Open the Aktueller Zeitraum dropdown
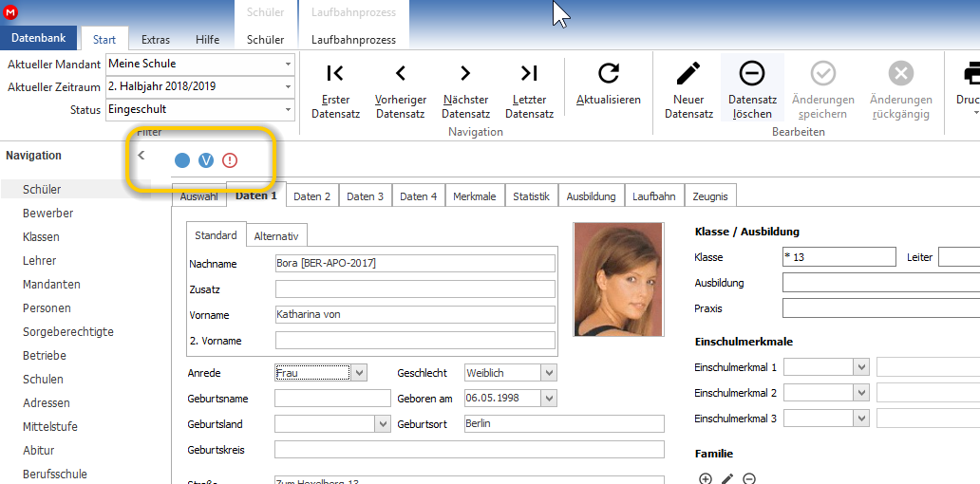This screenshot has width=980, height=484. click(x=288, y=86)
